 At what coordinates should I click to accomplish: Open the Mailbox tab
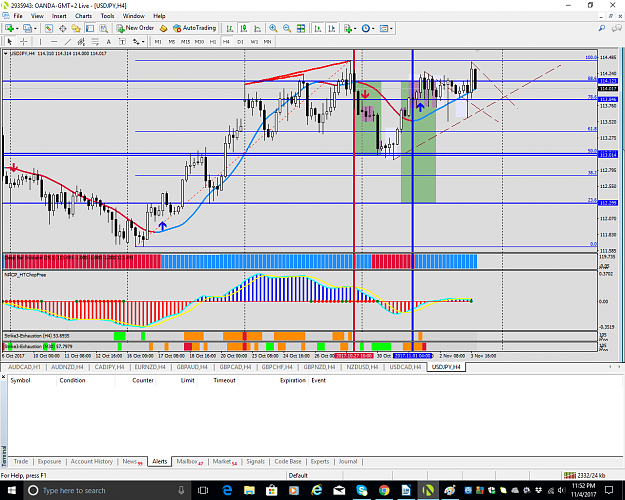[x=190, y=461]
